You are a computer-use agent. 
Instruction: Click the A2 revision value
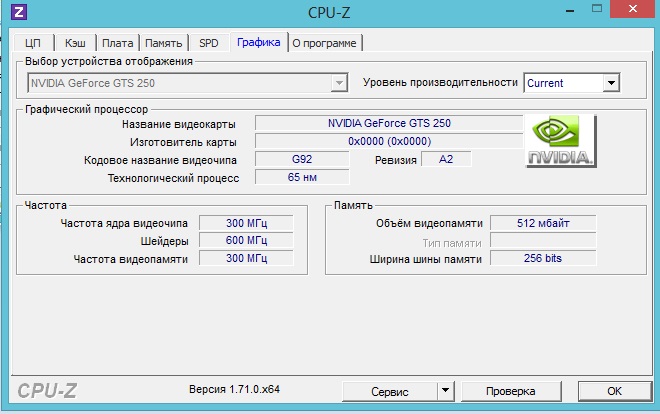coord(446,159)
